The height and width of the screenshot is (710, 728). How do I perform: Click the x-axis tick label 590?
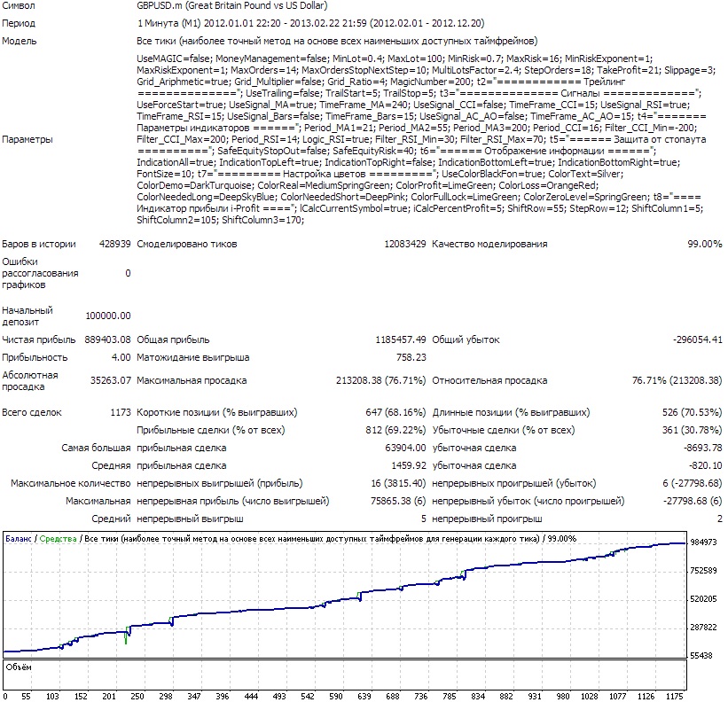tap(336, 697)
